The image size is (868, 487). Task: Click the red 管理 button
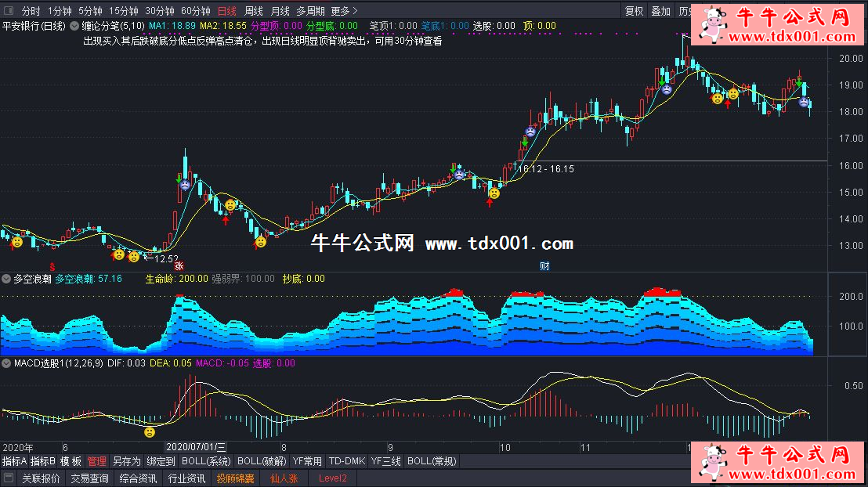(x=96, y=461)
